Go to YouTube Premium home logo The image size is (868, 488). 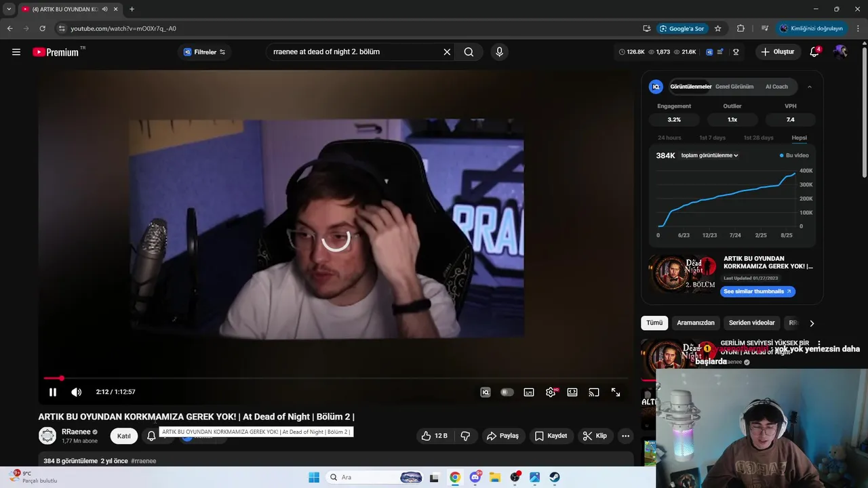tap(56, 52)
